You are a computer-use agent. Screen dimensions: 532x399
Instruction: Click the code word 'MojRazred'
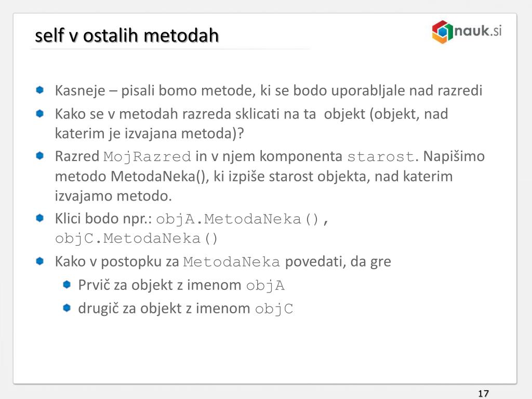click(147, 157)
